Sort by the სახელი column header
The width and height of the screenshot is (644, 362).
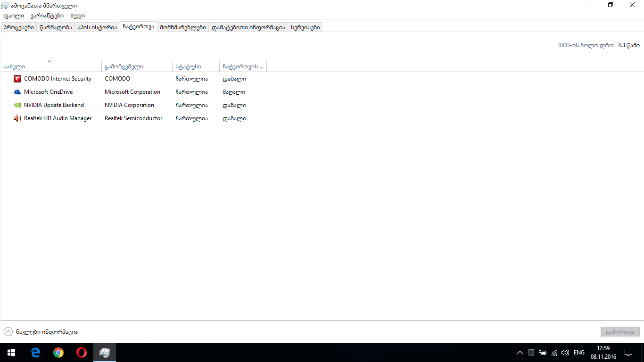(51, 66)
